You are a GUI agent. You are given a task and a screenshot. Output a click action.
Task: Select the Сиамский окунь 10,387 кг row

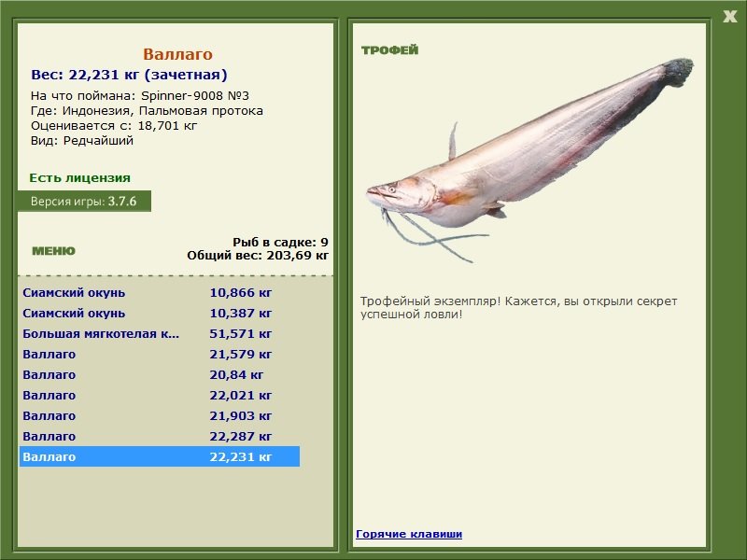160,313
